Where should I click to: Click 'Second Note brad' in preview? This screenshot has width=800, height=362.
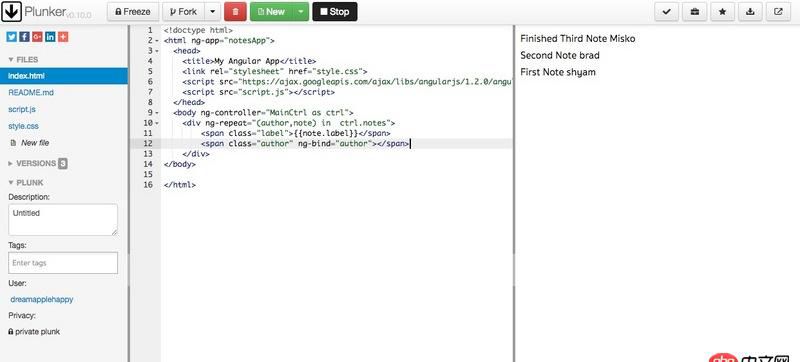[560, 55]
